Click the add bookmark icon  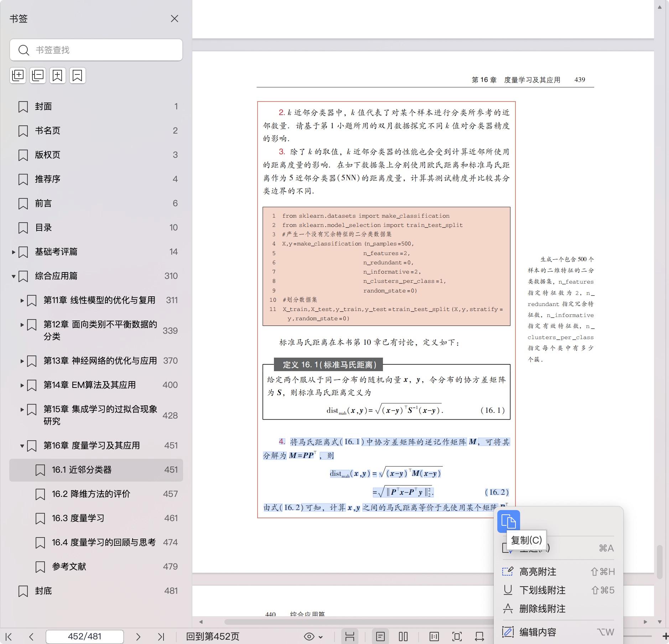point(57,76)
